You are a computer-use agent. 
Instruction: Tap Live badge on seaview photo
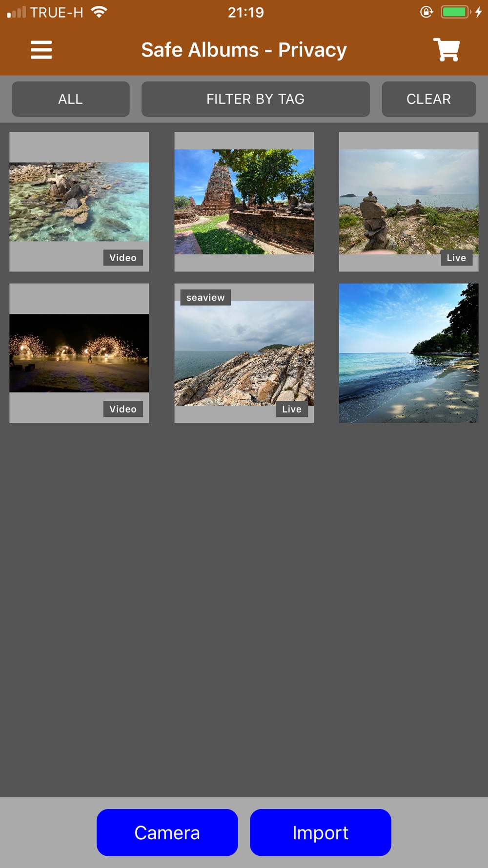tap(292, 409)
